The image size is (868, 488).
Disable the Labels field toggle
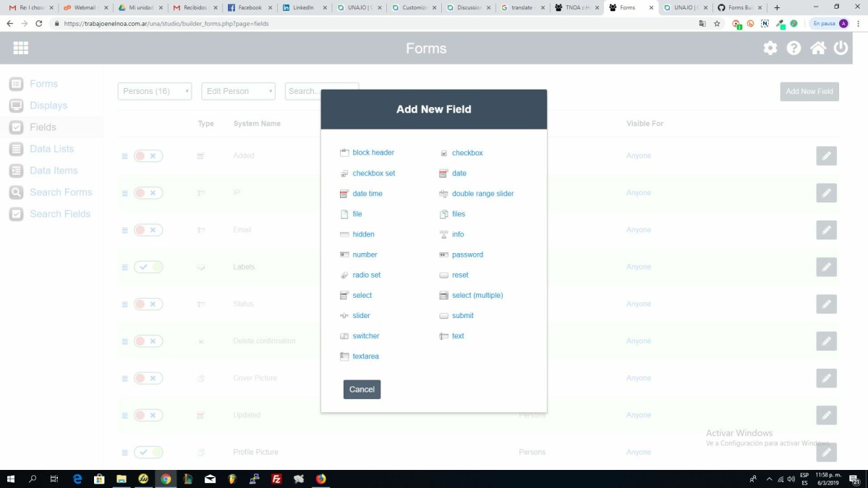point(148,267)
